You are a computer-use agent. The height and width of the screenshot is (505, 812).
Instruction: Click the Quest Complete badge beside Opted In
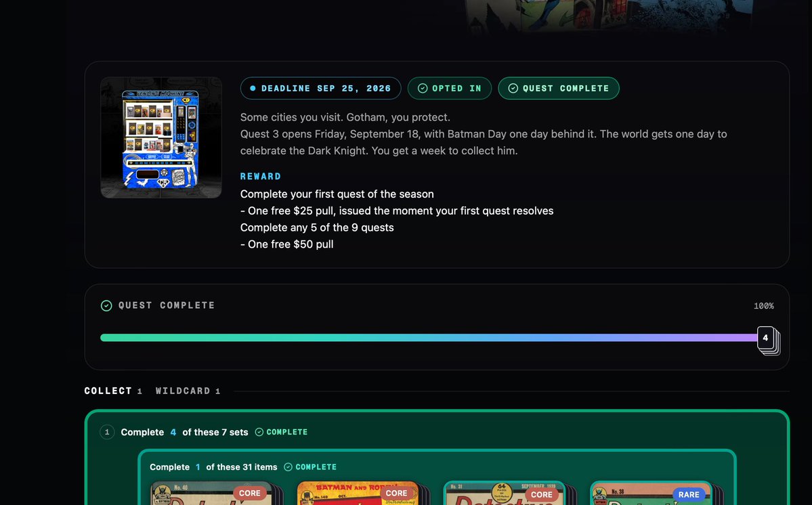pyautogui.click(x=559, y=89)
